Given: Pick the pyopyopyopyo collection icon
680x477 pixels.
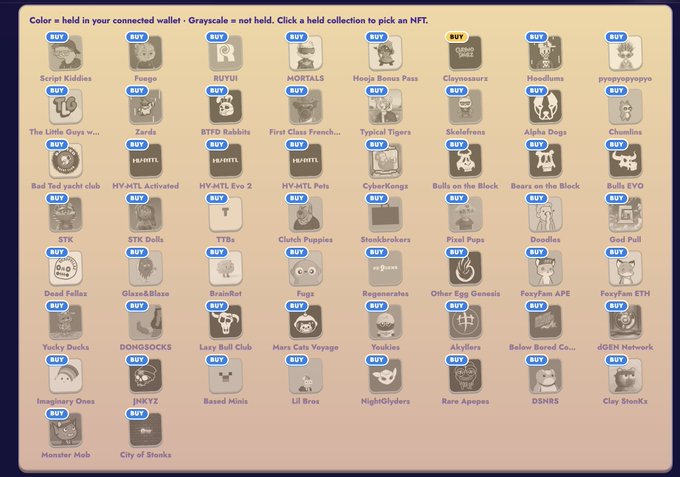Looking at the screenshot, I should [625, 53].
